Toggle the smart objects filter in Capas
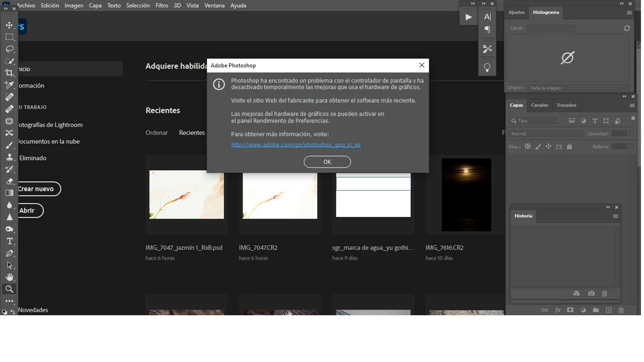 coord(617,121)
